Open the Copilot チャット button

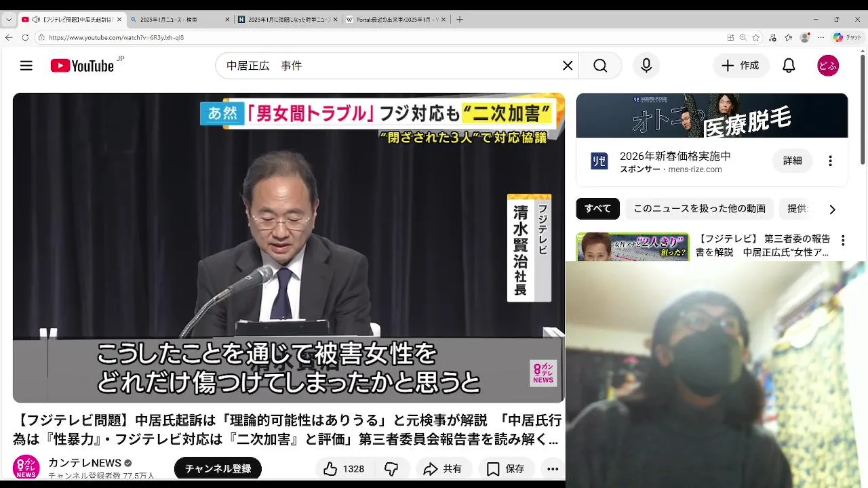point(848,37)
